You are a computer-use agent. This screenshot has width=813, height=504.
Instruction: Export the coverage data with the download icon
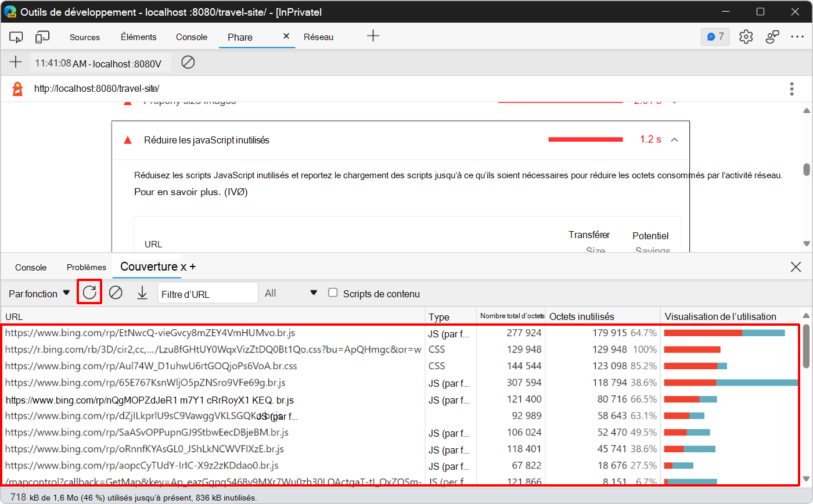pos(142,292)
